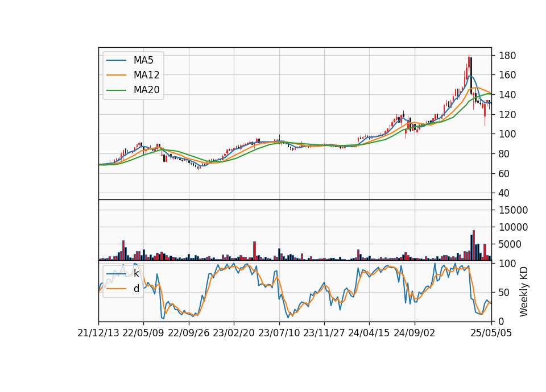546x392 pixels.
Task: Click the MA12 legend label
Action: (146, 75)
